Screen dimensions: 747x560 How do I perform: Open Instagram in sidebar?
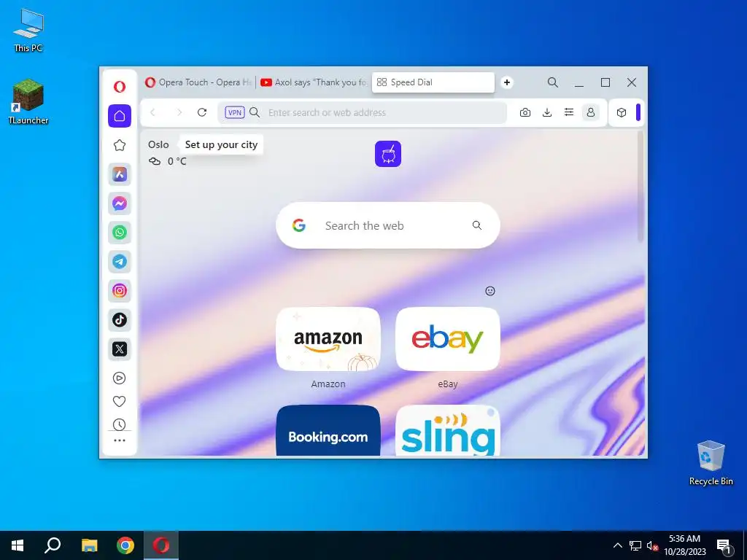coord(120,290)
